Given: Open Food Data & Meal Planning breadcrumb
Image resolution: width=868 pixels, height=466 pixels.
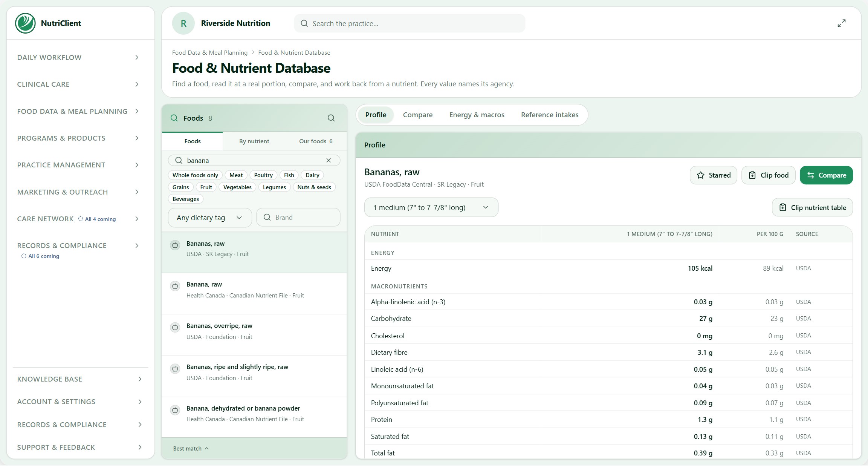Looking at the screenshot, I should (x=210, y=52).
